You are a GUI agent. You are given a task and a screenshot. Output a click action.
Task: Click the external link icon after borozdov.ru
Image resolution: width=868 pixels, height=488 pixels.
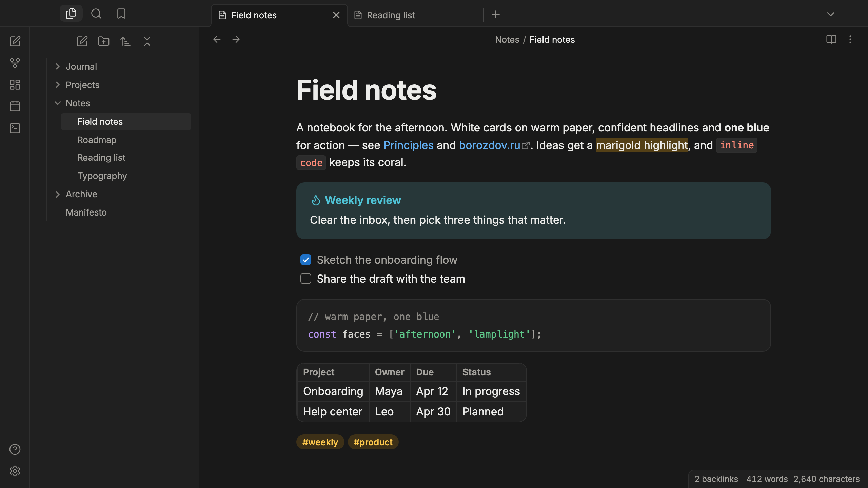[526, 146]
